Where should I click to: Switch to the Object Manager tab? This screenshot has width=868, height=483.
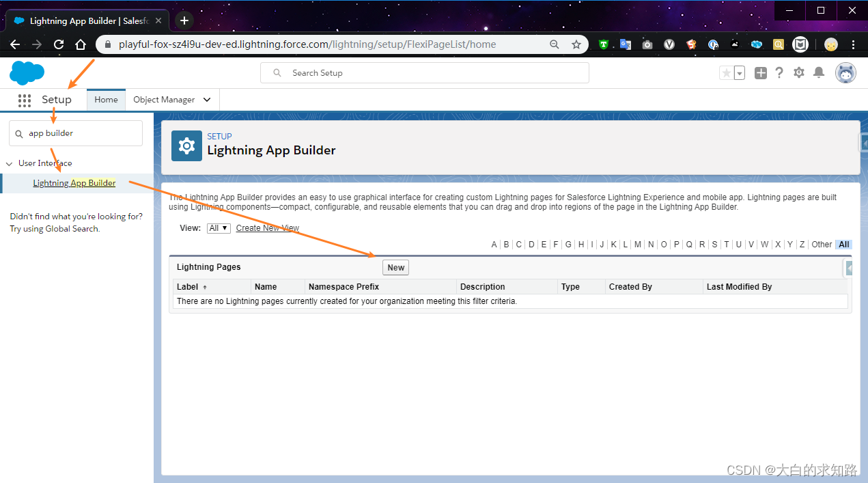point(164,100)
